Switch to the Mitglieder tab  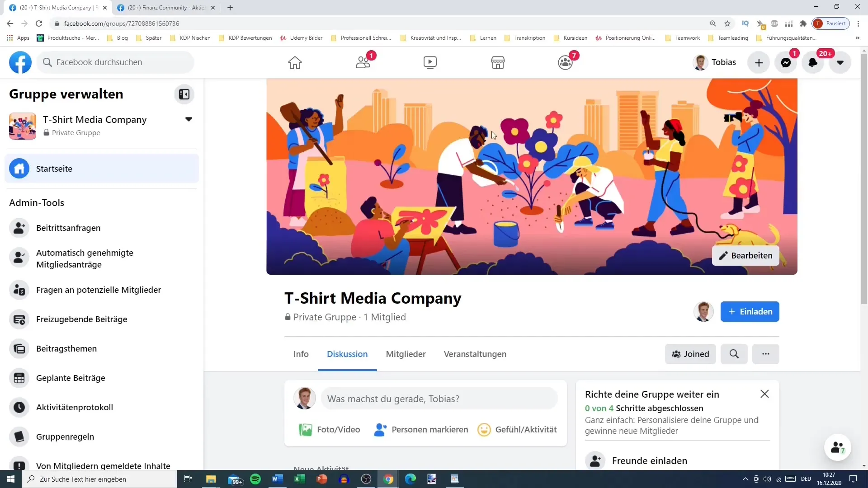point(406,353)
